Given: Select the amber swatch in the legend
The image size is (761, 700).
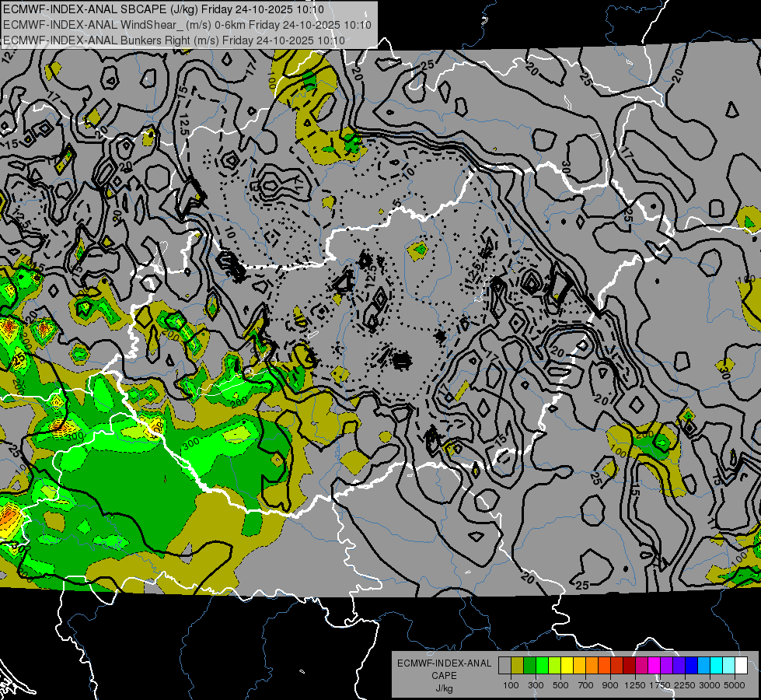Looking at the screenshot, I should pos(579,666).
